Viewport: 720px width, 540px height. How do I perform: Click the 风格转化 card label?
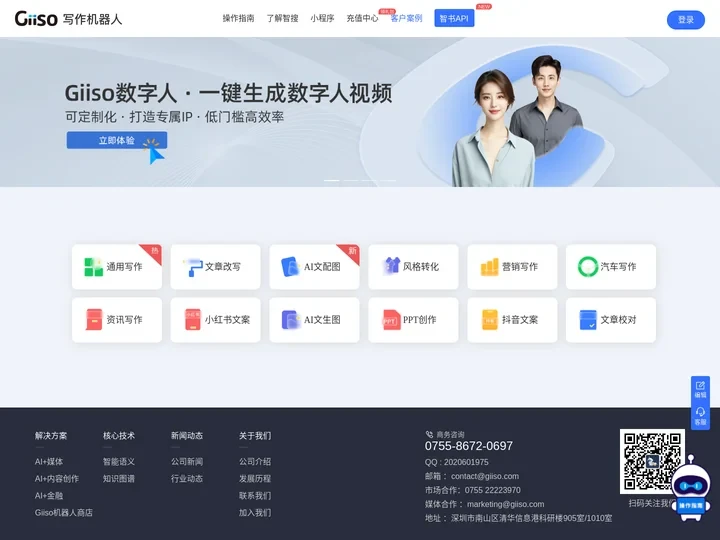(x=421, y=267)
